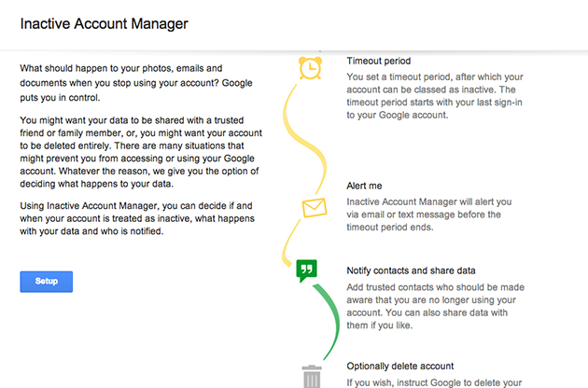This screenshot has width=588, height=388.
Task: Click the Optionally delete account heading
Action: click(x=399, y=366)
